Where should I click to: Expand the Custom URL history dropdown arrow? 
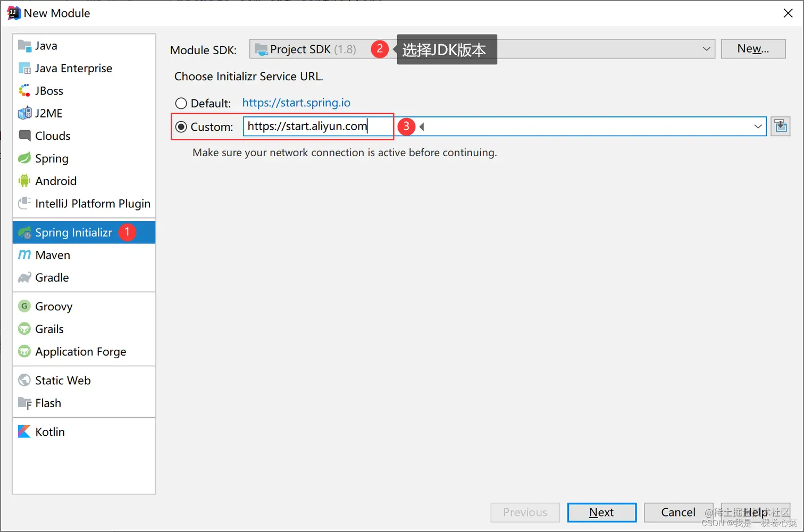pos(758,126)
